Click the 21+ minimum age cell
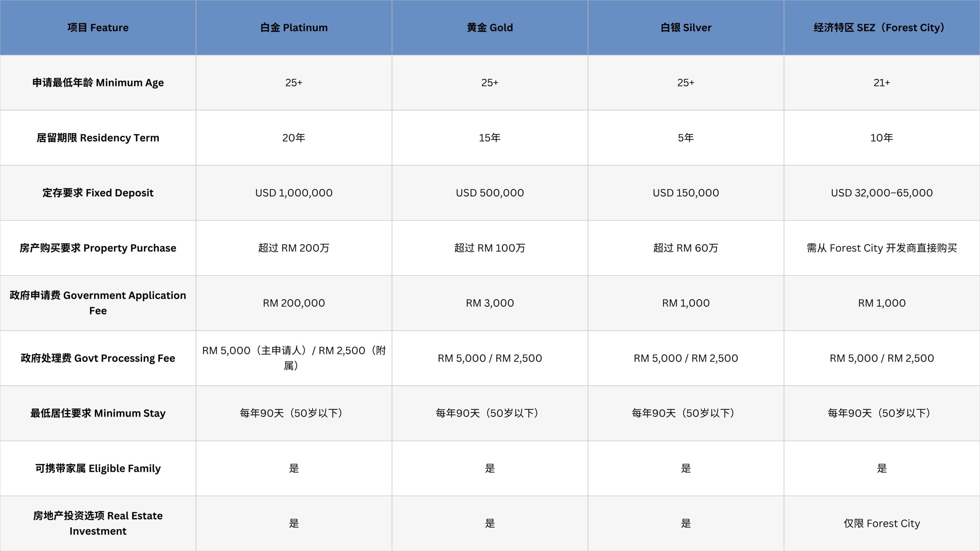Image resolution: width=980 pixels, height=551 pixels. 881,83
